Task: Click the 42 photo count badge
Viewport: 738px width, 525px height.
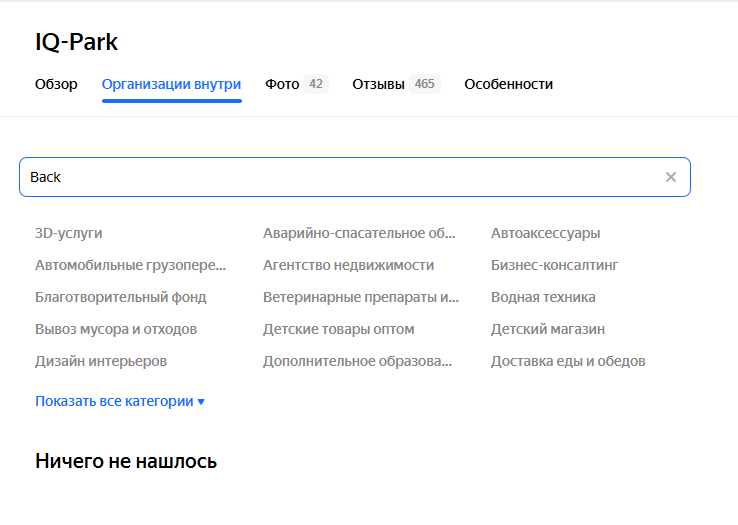Action: tap(316, 84)
